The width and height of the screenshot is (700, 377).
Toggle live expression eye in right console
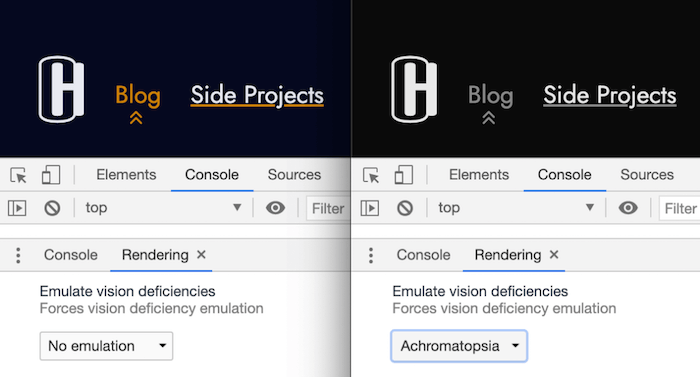[x=628, y=208]
